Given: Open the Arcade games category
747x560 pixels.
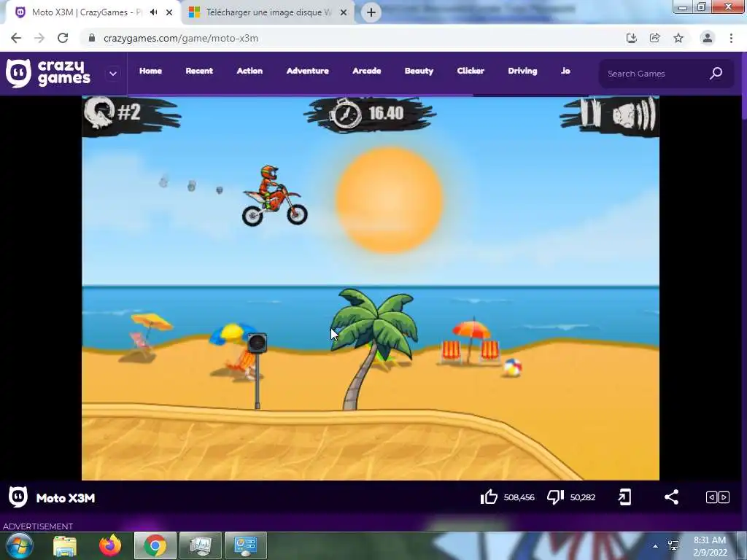Looking at the screenshot, I should [x=366, y=71].
